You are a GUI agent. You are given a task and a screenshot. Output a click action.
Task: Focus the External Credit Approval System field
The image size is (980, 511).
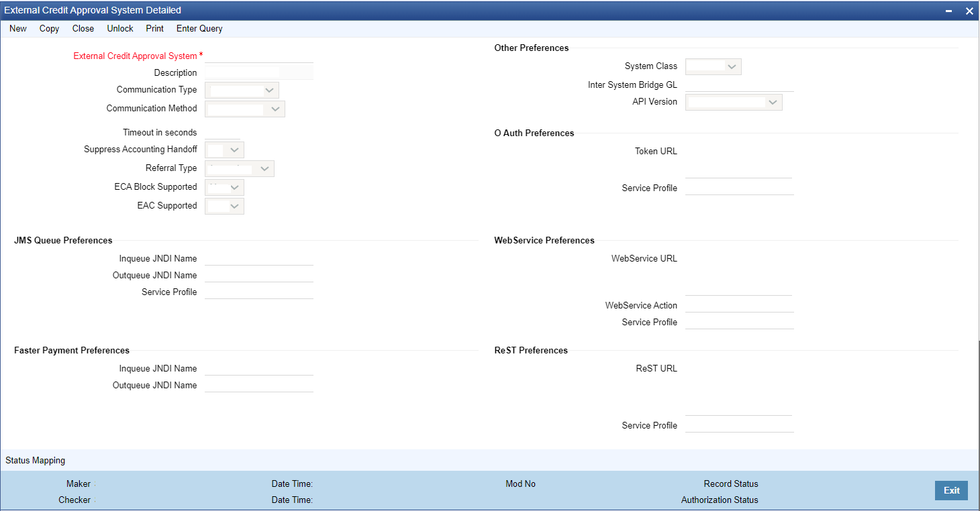(259, 56)
